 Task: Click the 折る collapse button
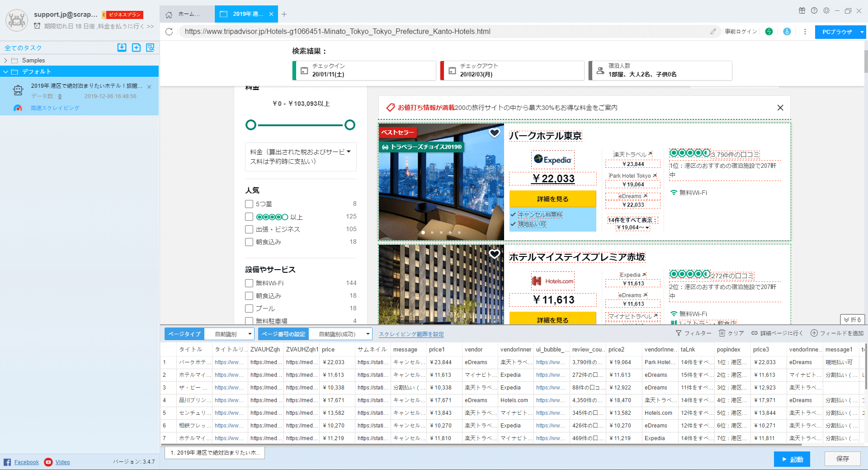(853, 319)
